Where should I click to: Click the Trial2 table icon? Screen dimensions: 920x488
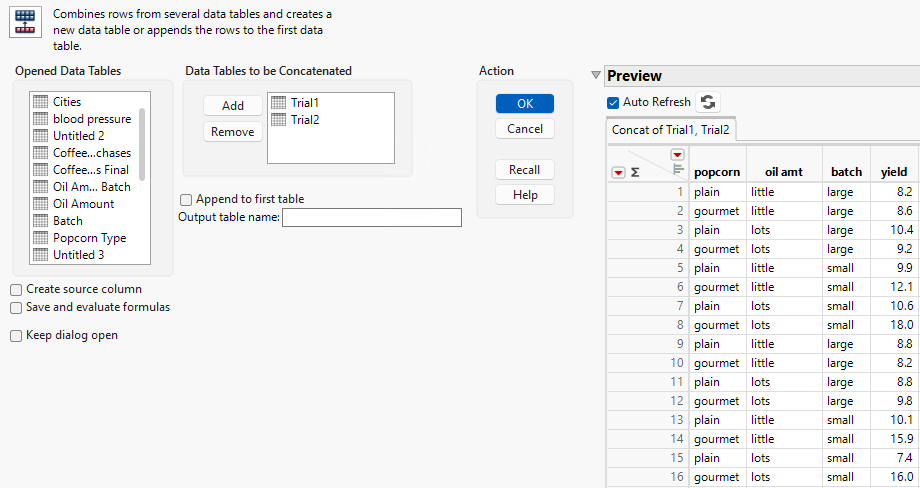tap(279, 119)
